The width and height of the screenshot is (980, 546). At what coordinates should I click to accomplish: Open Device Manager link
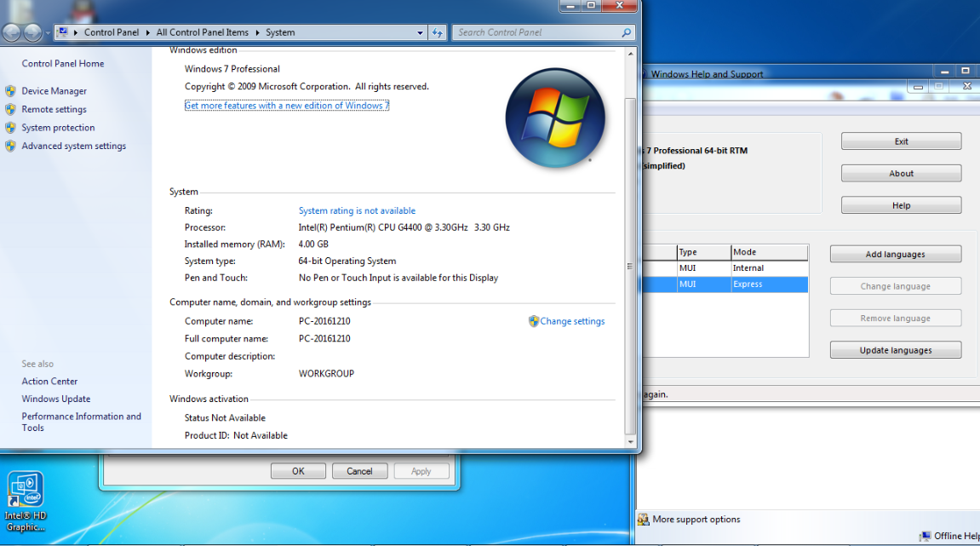pyautogui.click(x=54, y=90)
